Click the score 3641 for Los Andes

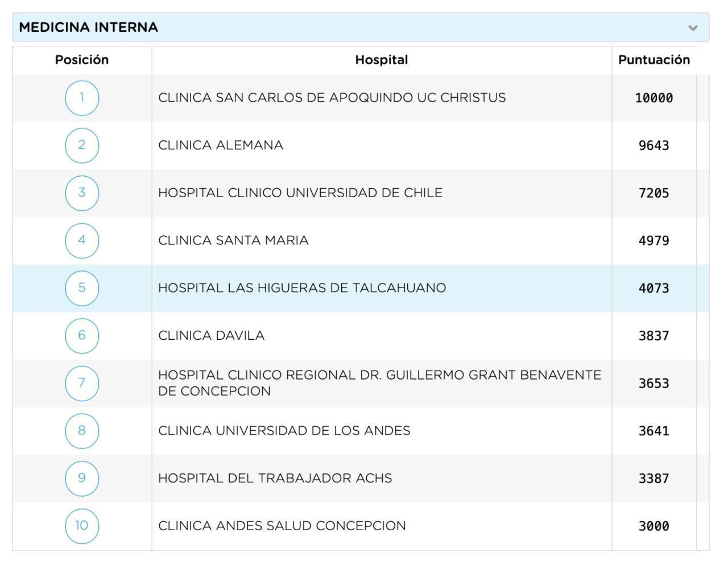click(653, 431)
